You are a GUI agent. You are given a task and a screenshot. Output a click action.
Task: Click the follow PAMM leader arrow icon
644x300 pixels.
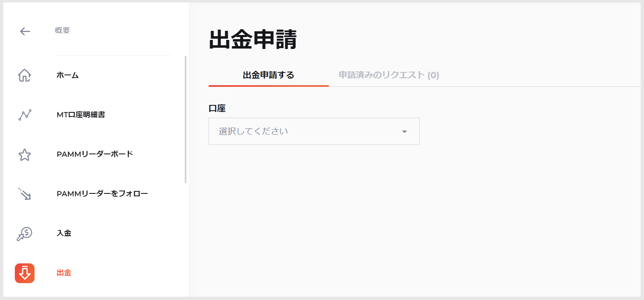(25, 194)
